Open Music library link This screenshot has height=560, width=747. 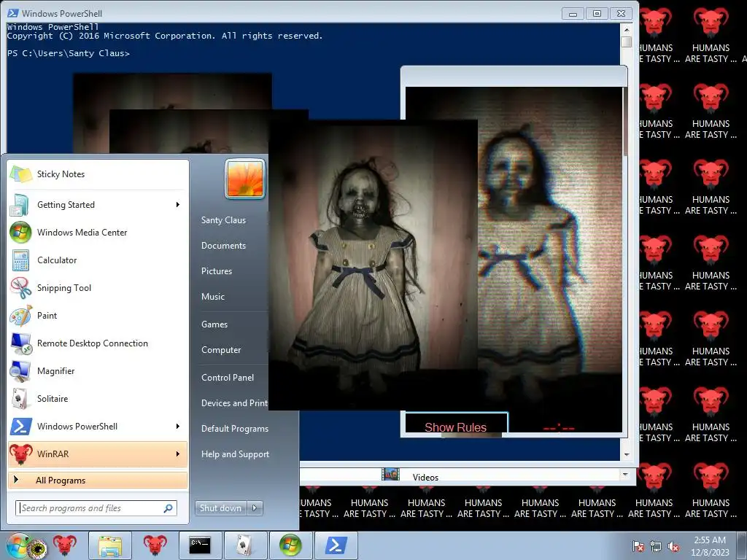[213, 297]
